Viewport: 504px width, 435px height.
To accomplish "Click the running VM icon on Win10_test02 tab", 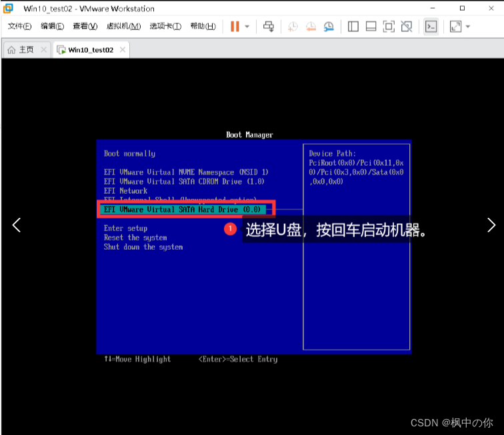I will 61,50.
